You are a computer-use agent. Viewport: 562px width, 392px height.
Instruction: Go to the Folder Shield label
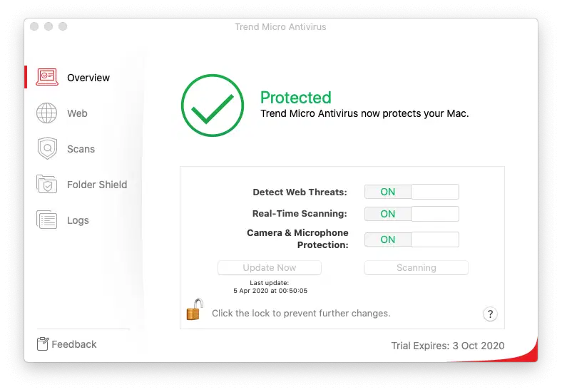point(97,185)
